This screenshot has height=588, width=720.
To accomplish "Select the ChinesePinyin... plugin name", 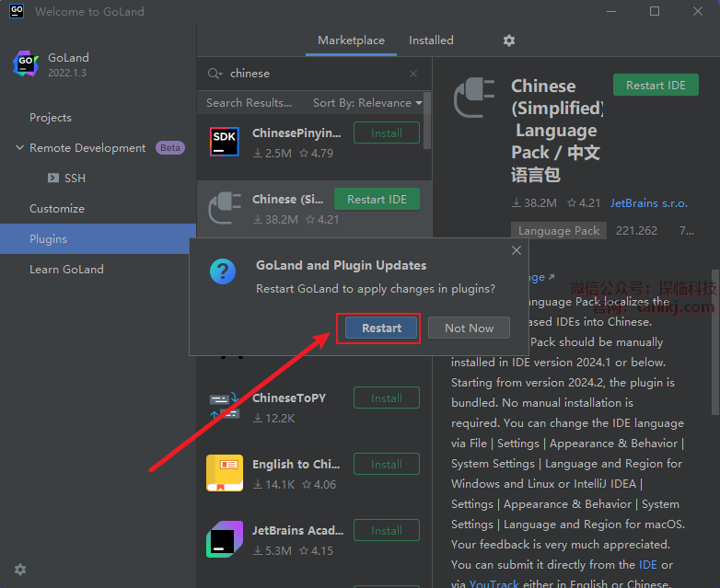I will point(296,133).
